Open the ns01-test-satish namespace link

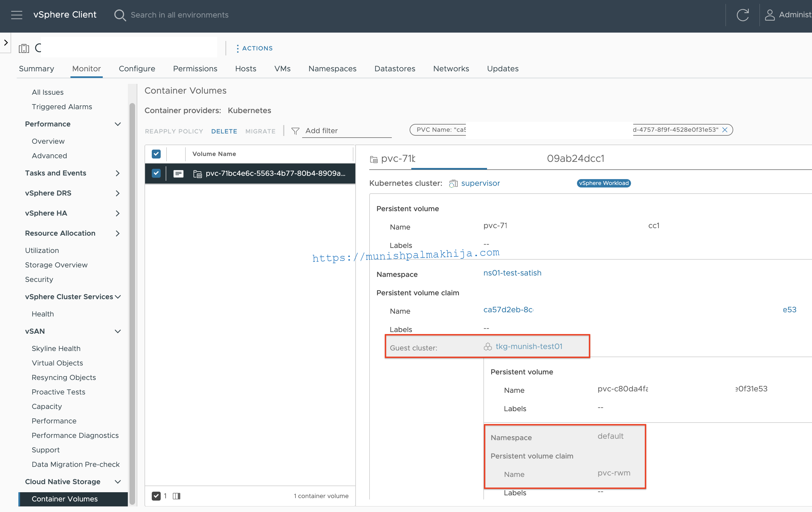(512, 273)
